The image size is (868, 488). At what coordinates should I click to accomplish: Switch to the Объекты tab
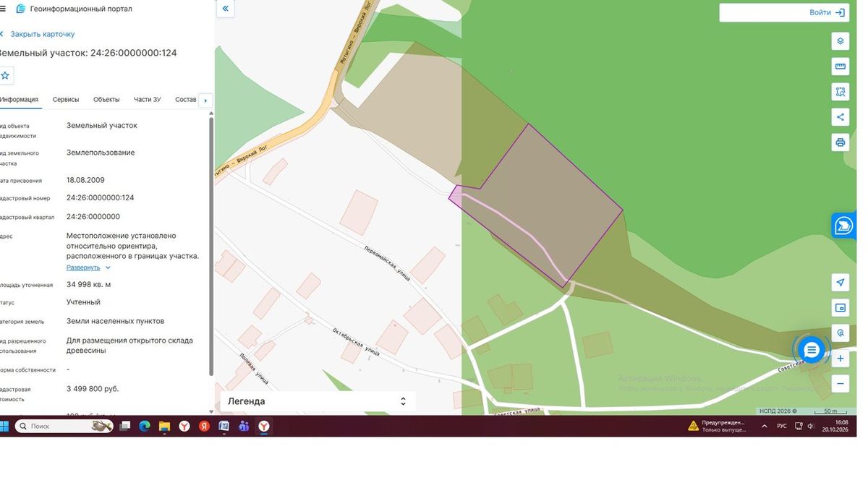point(106,100)
